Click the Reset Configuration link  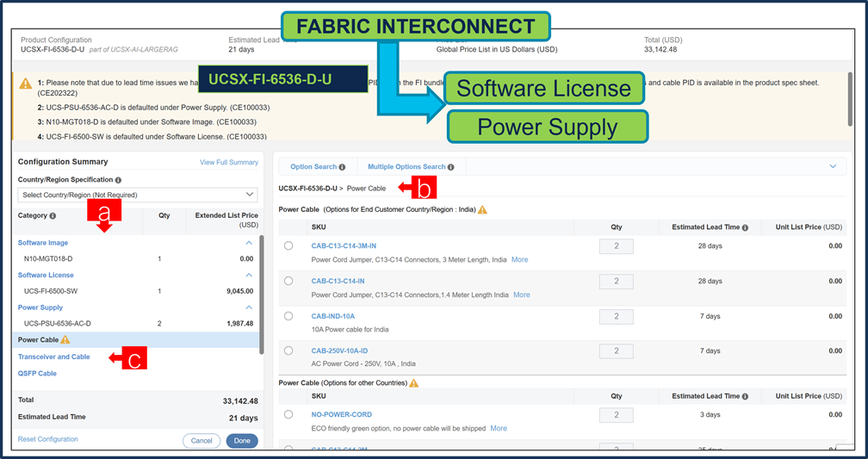point(47,439)
